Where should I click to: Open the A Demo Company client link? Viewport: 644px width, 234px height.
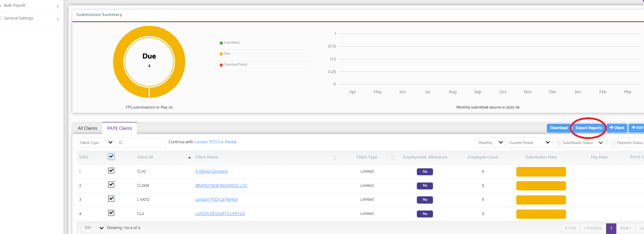[x=211, y=171]
